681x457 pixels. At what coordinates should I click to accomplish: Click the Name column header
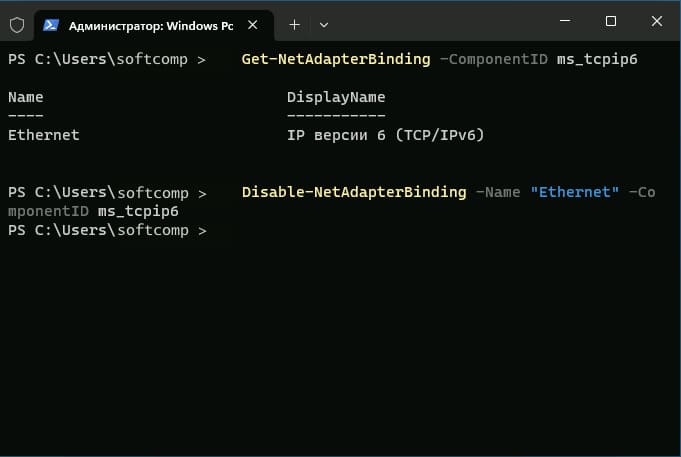26,97
